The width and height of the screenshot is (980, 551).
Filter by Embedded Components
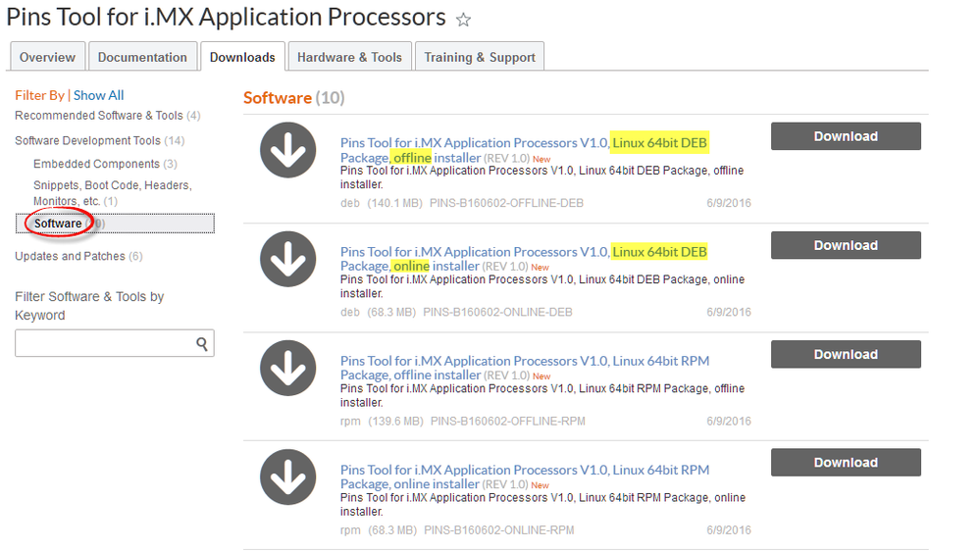coord(105,164)
